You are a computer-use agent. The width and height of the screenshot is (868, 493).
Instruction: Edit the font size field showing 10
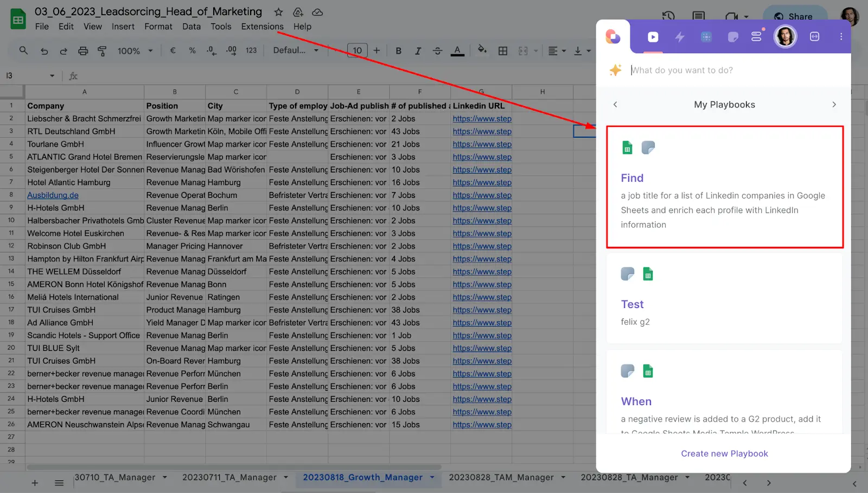357,50
